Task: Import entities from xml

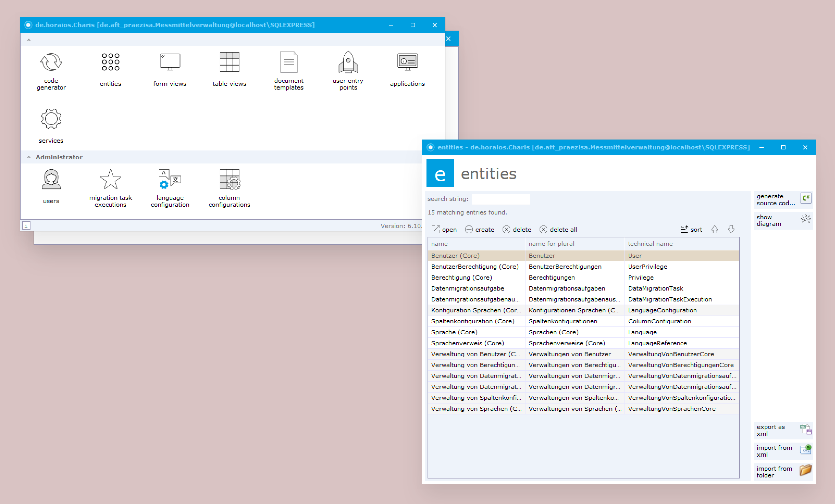Action: click(x=783, y=451)
